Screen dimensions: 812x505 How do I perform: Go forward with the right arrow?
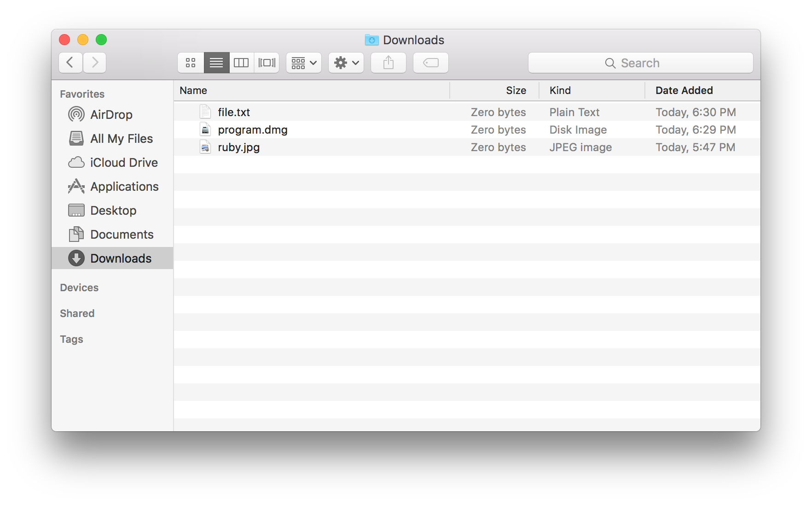95,63
